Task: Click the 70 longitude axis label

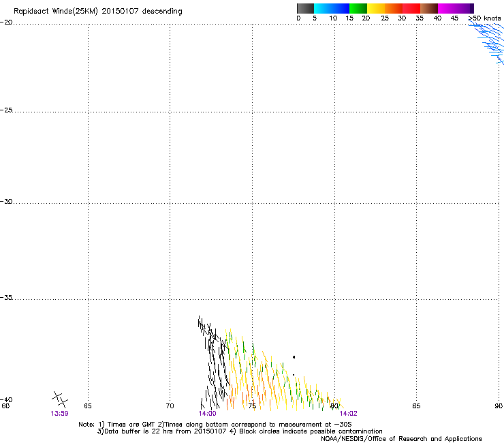Action: 170,406
